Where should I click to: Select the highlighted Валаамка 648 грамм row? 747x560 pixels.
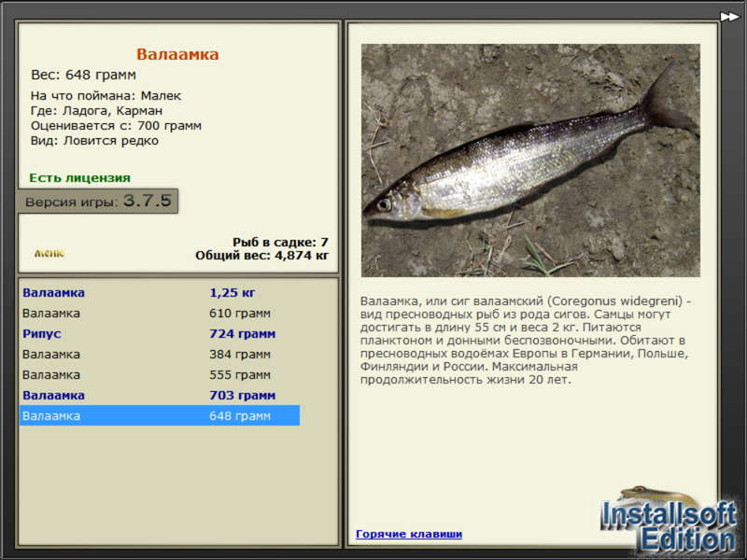click(x=160, y=415)
